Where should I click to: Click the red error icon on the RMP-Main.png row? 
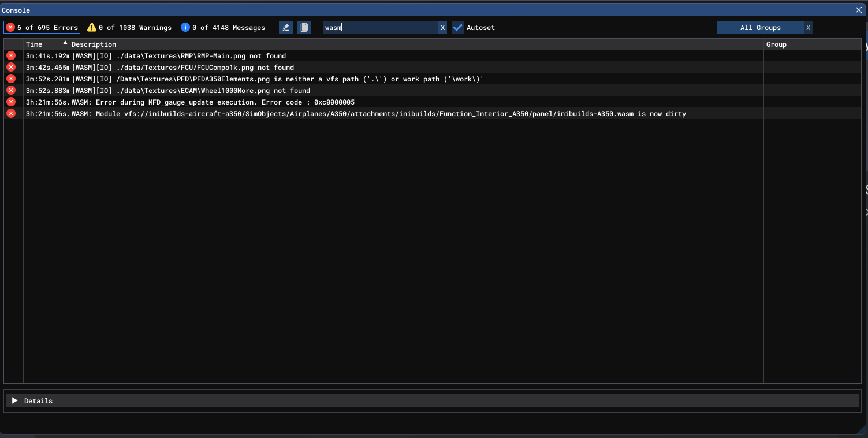(11, 55)
